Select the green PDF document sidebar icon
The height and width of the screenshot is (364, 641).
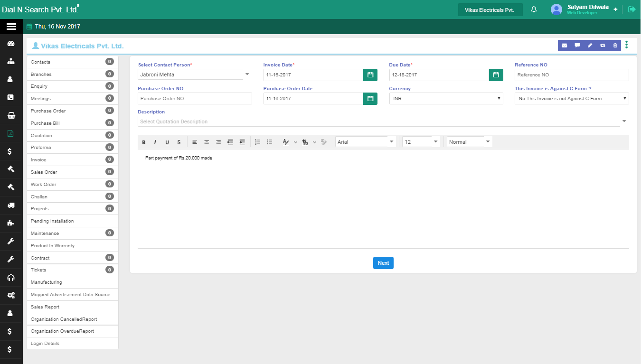point(11,133)
